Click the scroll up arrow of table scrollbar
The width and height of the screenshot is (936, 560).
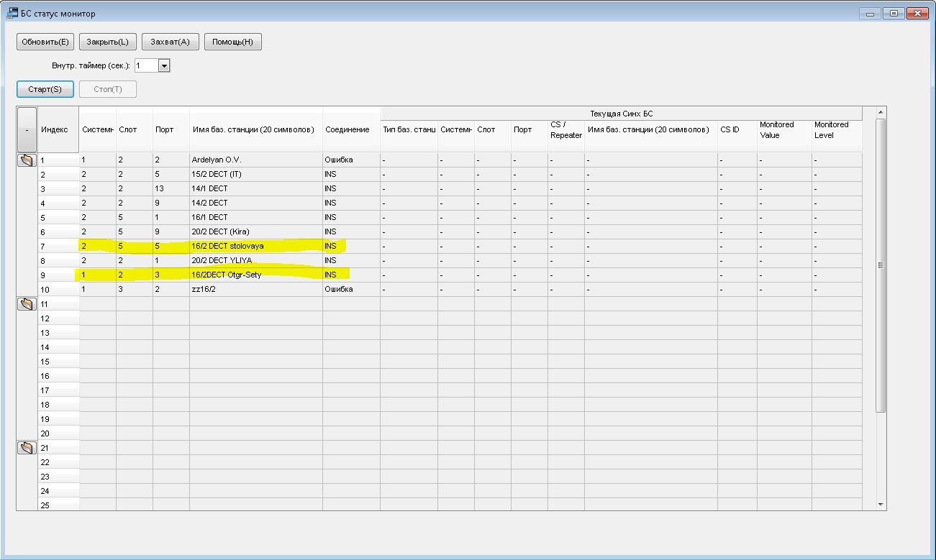[x=881, y=113]
